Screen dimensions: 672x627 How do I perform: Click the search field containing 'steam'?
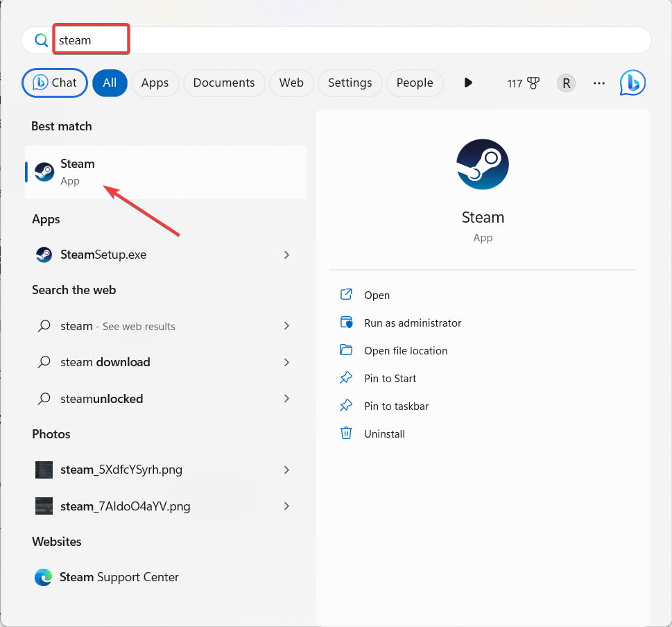pos(336,40)
